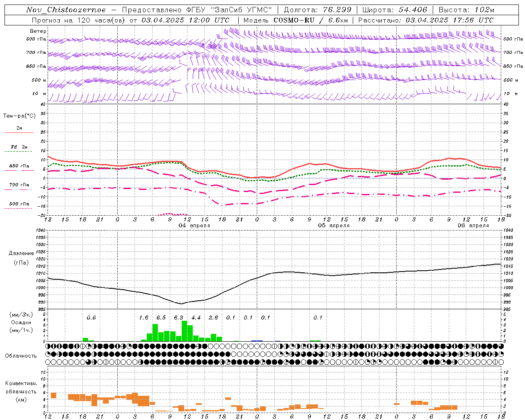Click the dashed 500 гПа temperature legend line

tap(18, 209)
